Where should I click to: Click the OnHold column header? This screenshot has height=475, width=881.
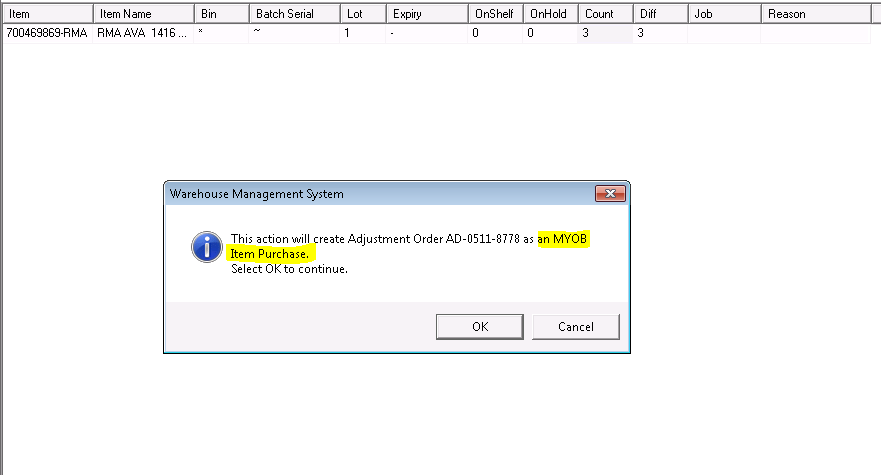click(x=551, y=14)
